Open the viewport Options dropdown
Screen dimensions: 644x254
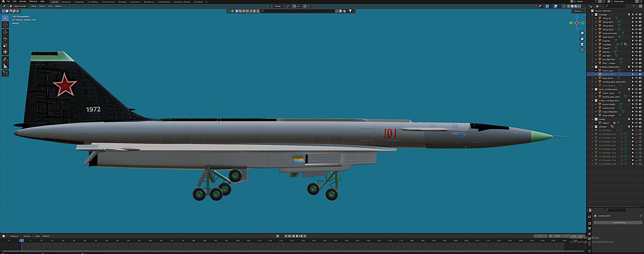click(579, 11)
